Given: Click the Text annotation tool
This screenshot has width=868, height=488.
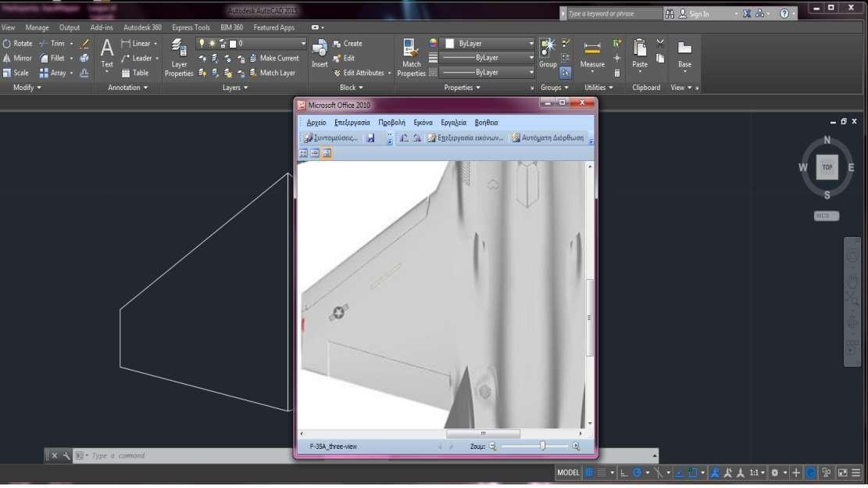Looking at the screenshot, I should click(x=107, y=54).
